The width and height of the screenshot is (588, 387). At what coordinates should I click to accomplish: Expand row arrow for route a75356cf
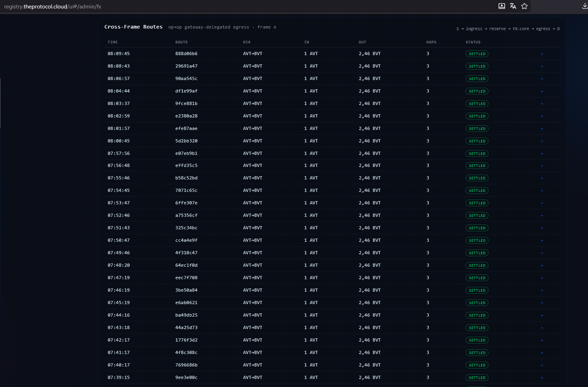[x=542, y=216]
